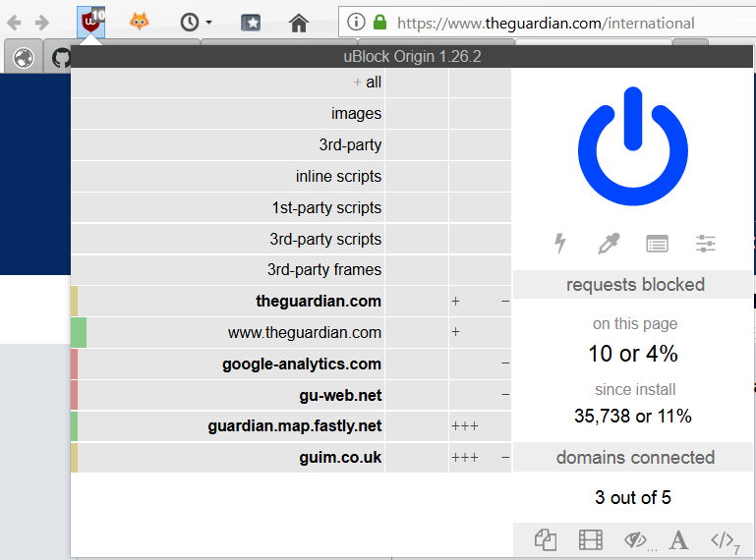Go to home page icon
This screenshot has width=756, height=560.
point(299,23)
